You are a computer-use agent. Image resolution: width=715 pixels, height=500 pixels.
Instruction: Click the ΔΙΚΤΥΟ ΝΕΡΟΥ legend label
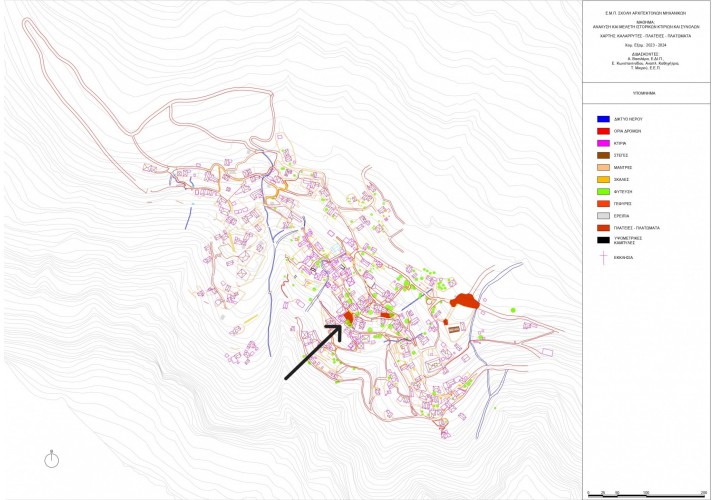click(628, 119)
